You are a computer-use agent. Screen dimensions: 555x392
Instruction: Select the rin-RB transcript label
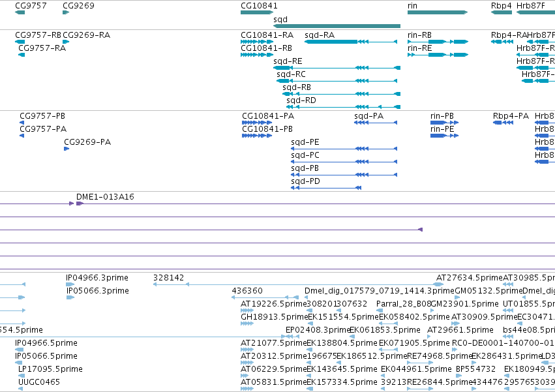click(x=419, y=35)
